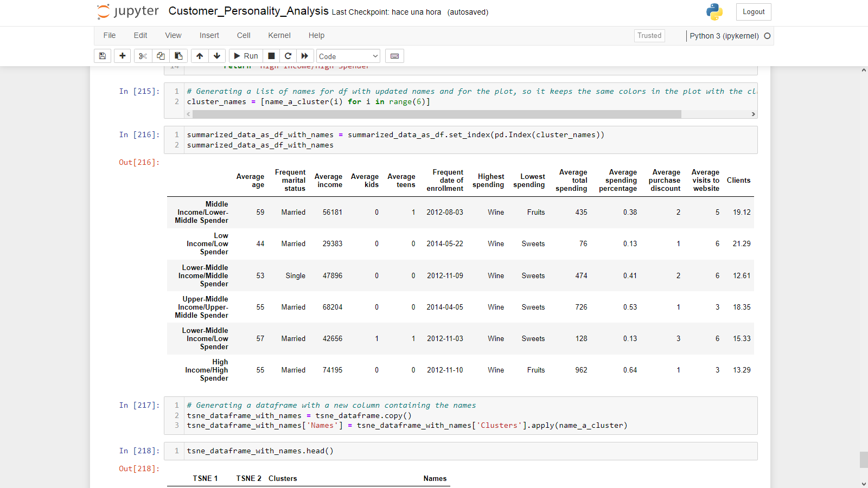Move selected cell down arrow

[217, 56]
